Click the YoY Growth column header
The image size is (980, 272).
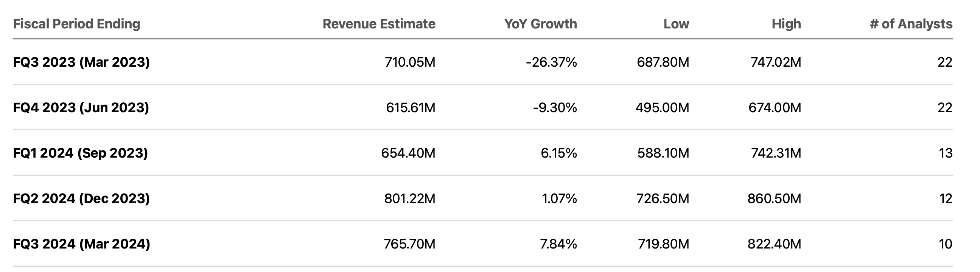540,23
